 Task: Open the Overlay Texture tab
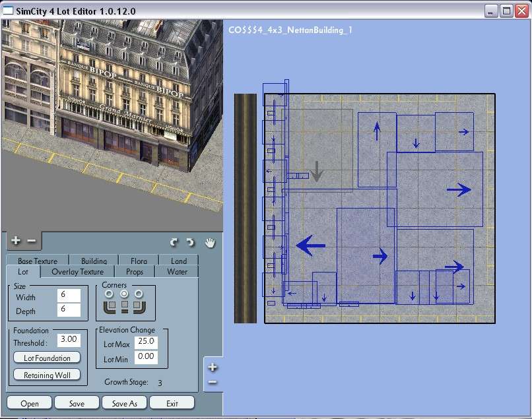(78, 272)
